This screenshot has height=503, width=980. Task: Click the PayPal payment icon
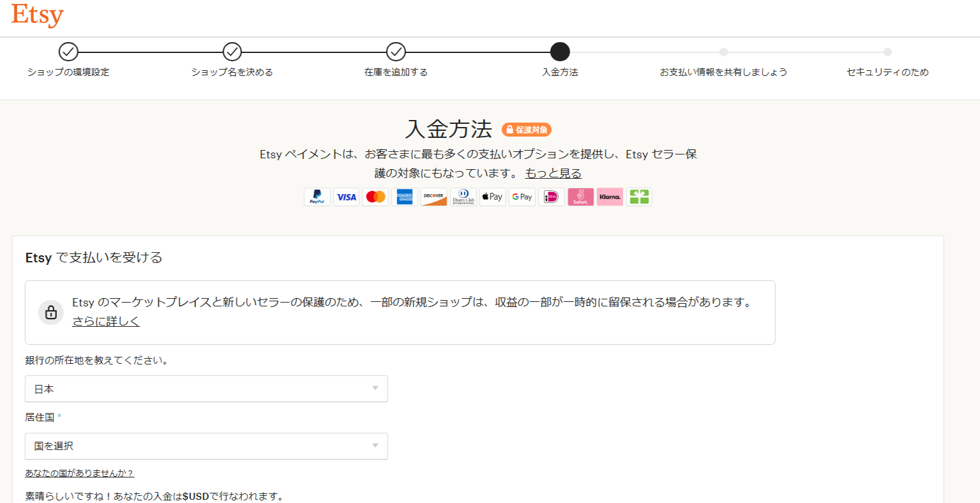[x=317, y=197]
